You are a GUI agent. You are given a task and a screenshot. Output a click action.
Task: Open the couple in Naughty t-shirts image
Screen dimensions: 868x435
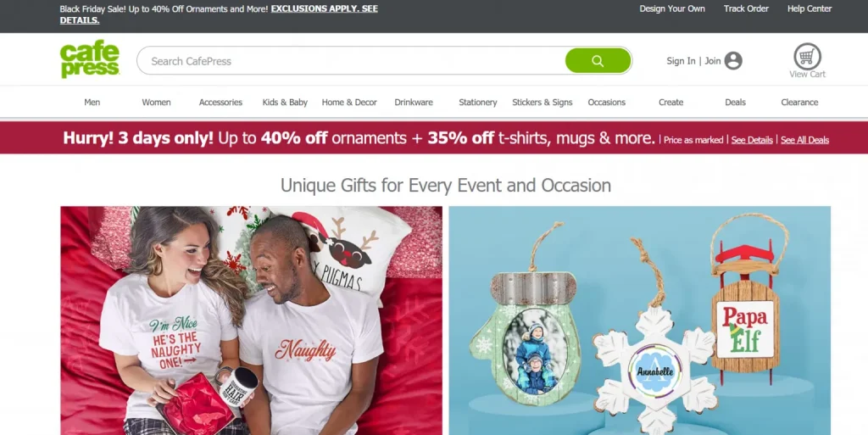coord(251,321)
